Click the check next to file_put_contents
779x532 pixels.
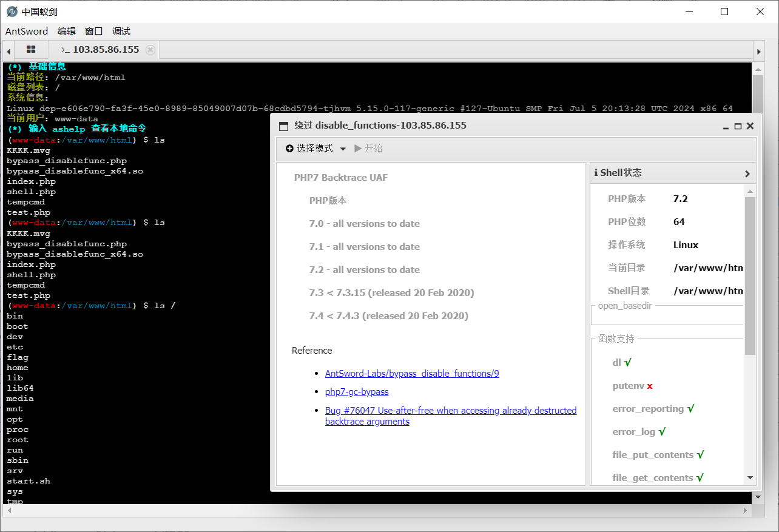click(x=700, y=455)
